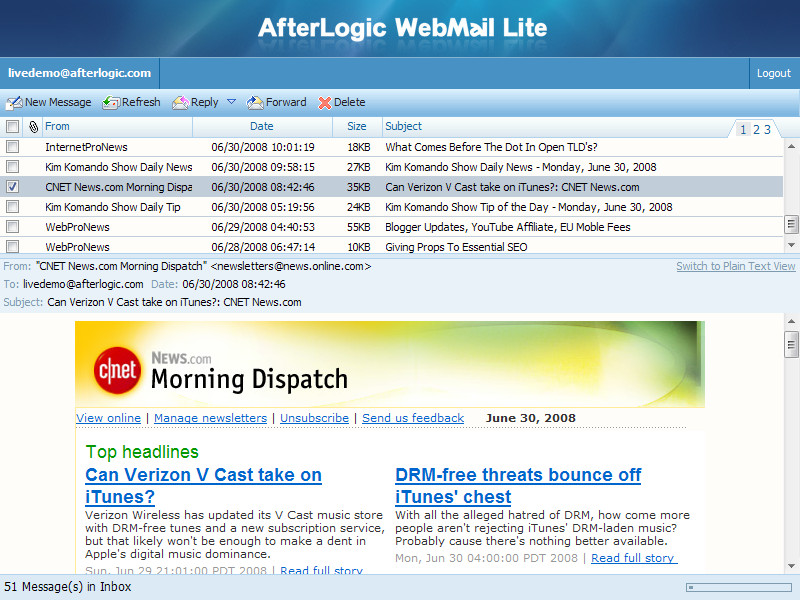800x600 pixels.
Task: Sort messages by From column
Action: point(57,126)
